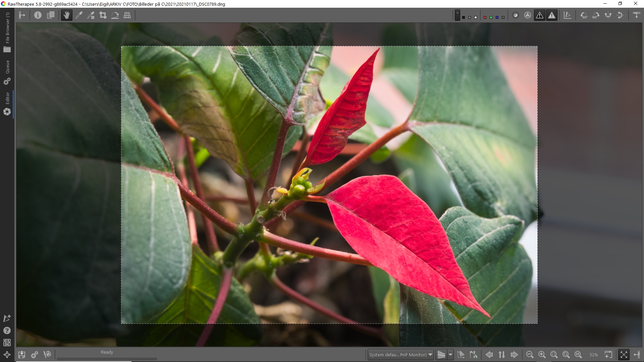
Task: Expand the rendering intent dropdown arrow
Action: [x=450, y=355]
